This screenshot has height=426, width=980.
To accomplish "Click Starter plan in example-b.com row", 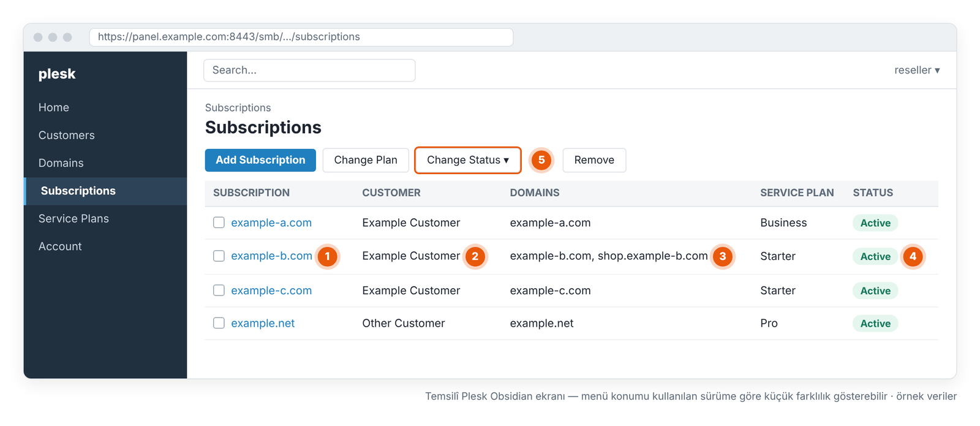I will (778, 256).
